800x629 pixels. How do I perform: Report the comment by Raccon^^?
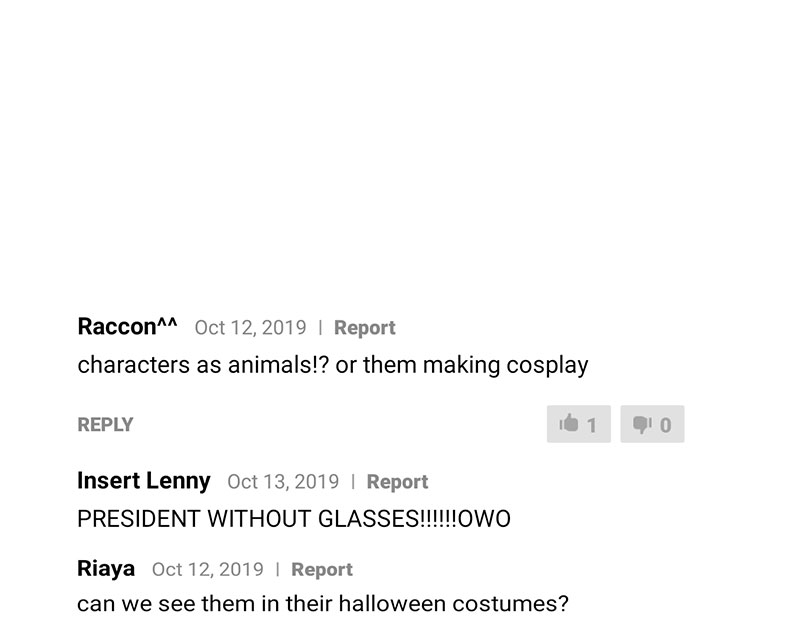[364, 328]
